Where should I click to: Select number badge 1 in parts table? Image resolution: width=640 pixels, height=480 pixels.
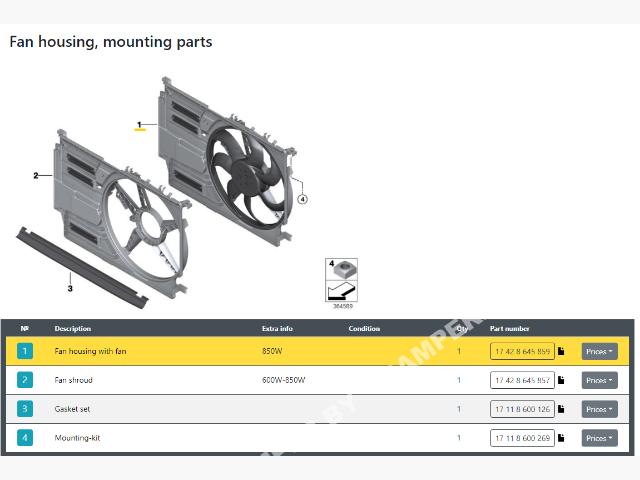click(25, 351)
